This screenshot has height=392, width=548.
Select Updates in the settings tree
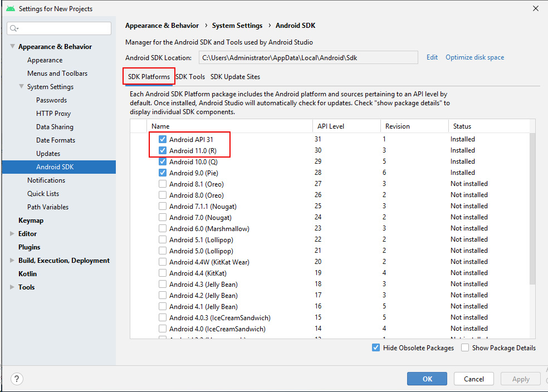[x=48, y=153]
